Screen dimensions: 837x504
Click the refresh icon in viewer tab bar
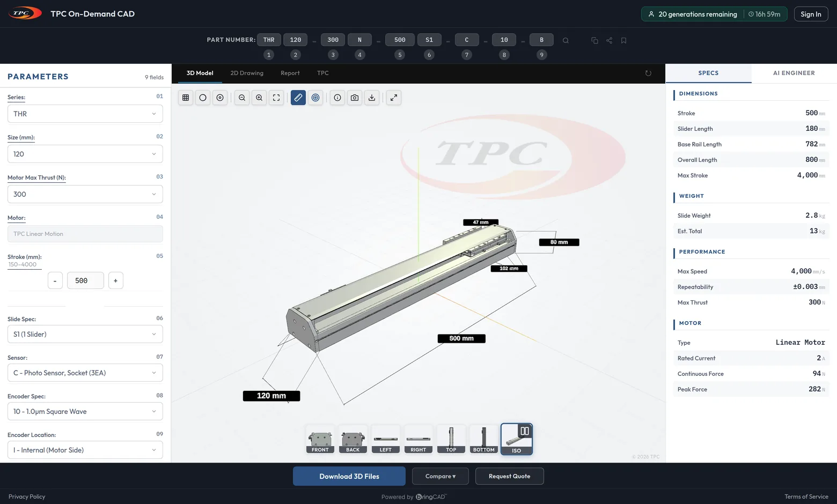pyautogui.click(x=648, y=73)
